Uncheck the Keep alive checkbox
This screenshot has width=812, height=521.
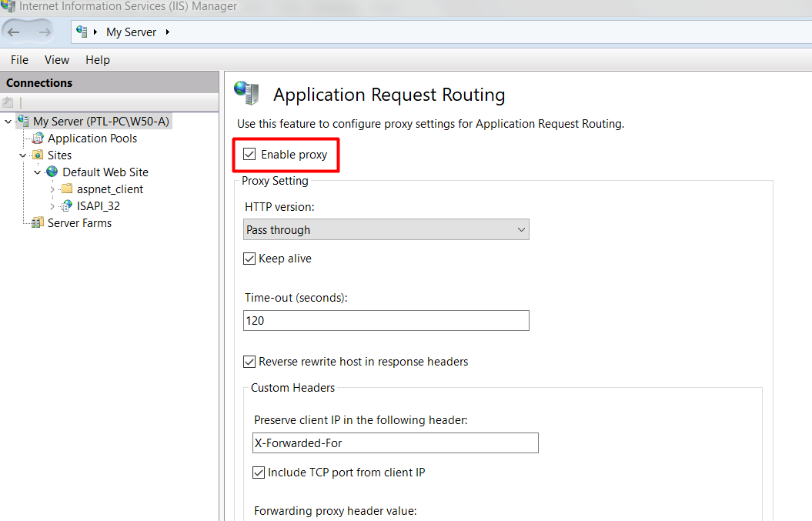pyautogui.click(x=249, y=259)
